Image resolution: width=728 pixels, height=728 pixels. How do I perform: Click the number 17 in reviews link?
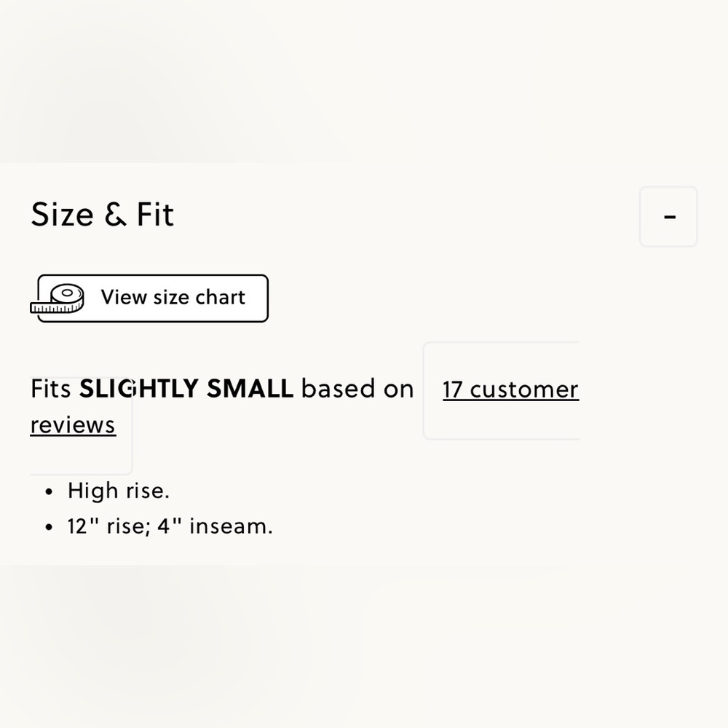pos(452,390)
